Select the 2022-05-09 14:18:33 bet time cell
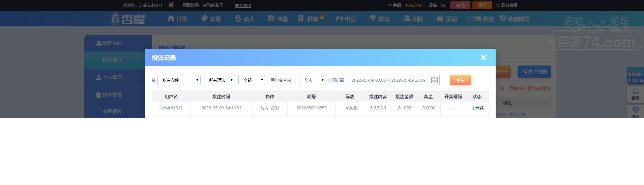 pyautogui.click(x=222, y=108)
